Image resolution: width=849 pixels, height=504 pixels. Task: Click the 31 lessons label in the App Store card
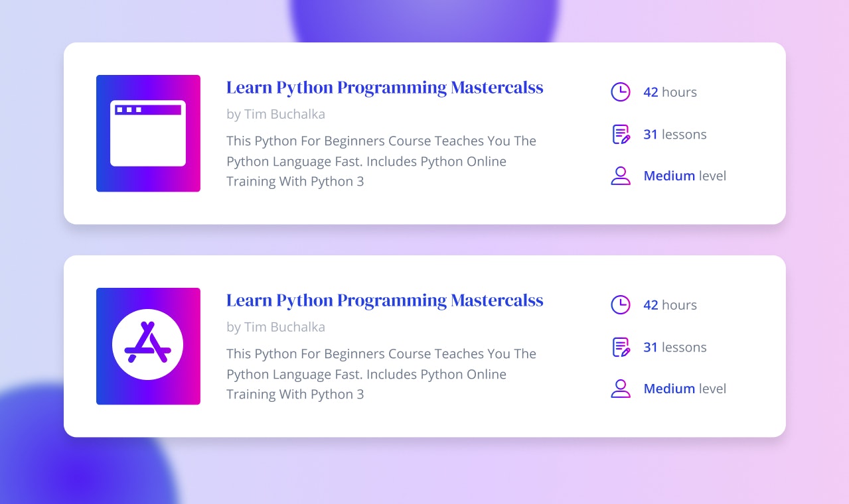(x=674, y=347)
